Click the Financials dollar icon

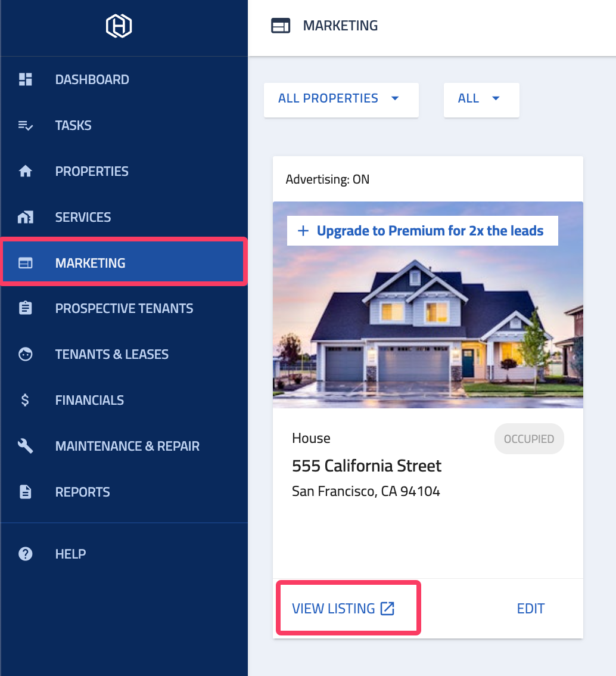click(25, 400)
